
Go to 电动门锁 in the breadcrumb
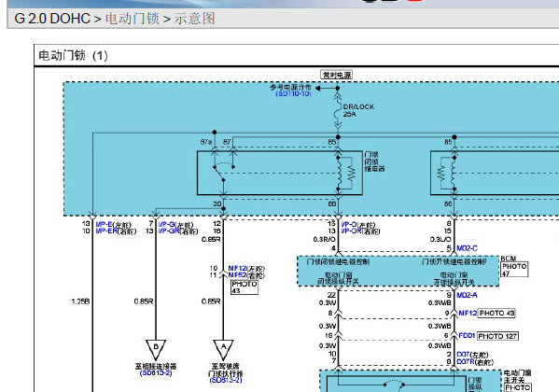[133, 19]
